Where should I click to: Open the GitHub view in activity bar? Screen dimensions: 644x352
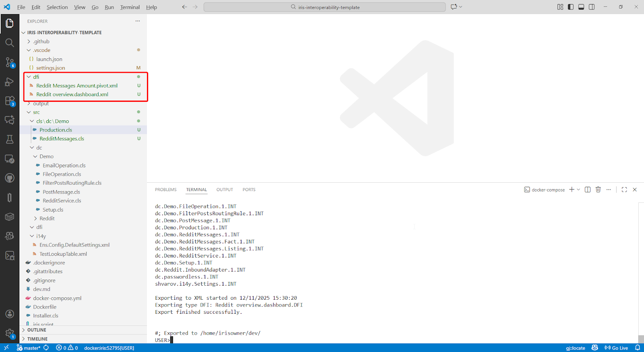tap(10, 178)
